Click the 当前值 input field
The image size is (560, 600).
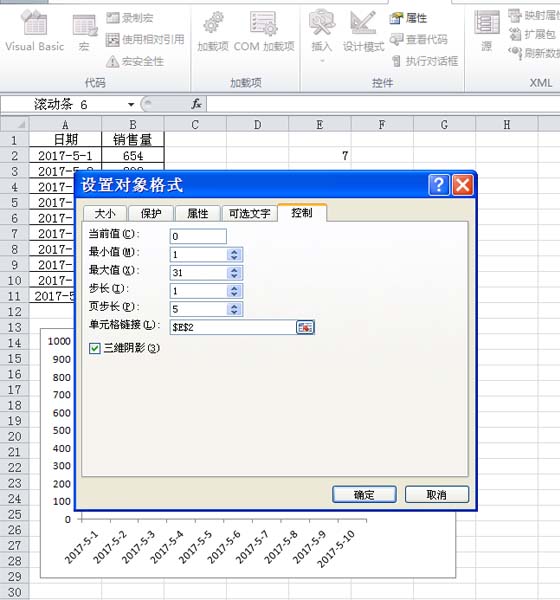point(198,236)
